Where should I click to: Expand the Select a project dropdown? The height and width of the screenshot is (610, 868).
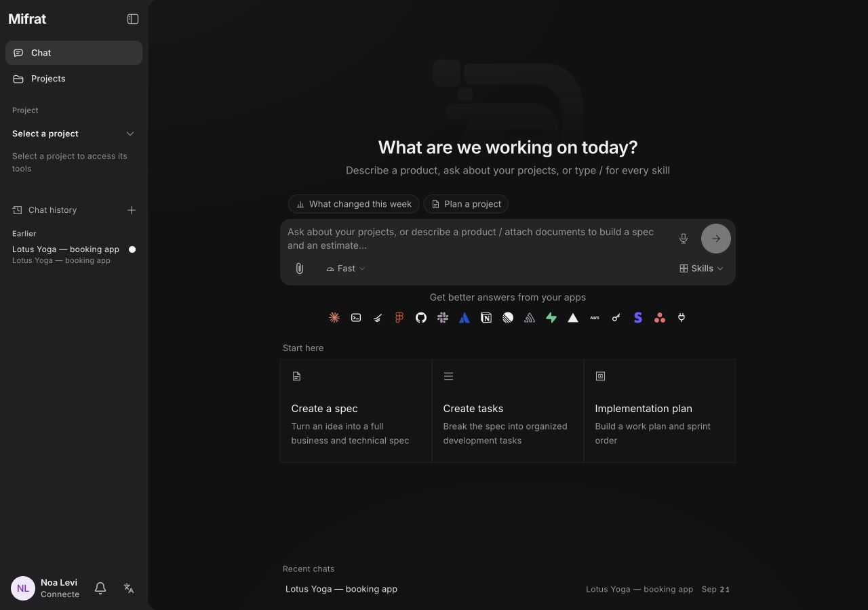click(74, 134)
